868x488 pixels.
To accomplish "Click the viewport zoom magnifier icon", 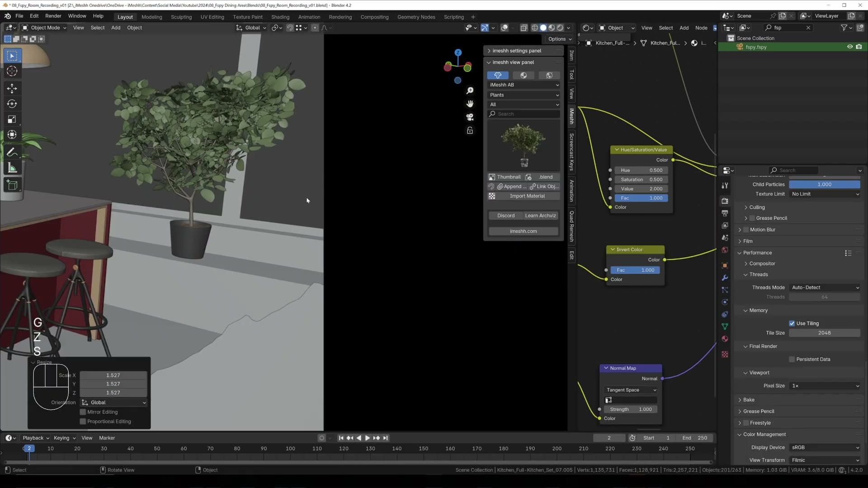I will click(x=470, y=91).
